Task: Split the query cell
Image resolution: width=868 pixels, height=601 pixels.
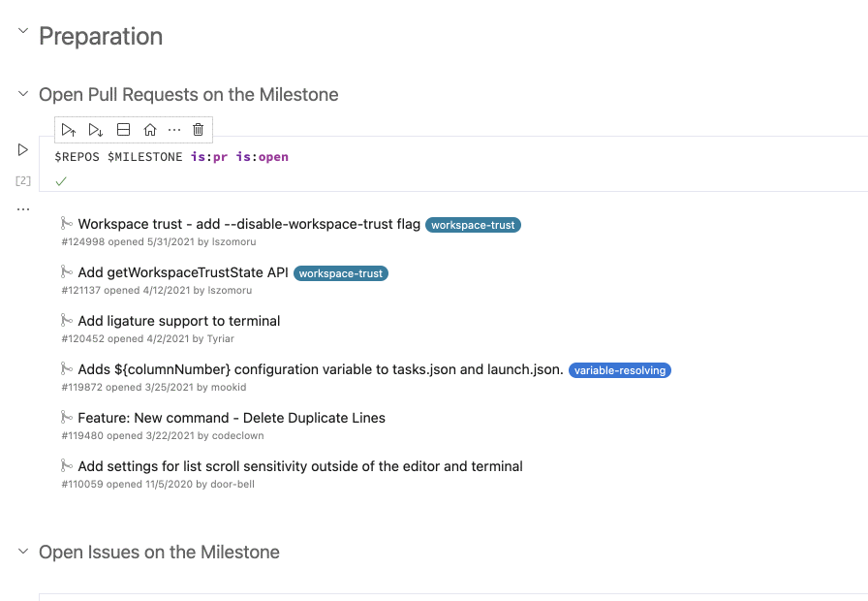Action: (123, 129)
